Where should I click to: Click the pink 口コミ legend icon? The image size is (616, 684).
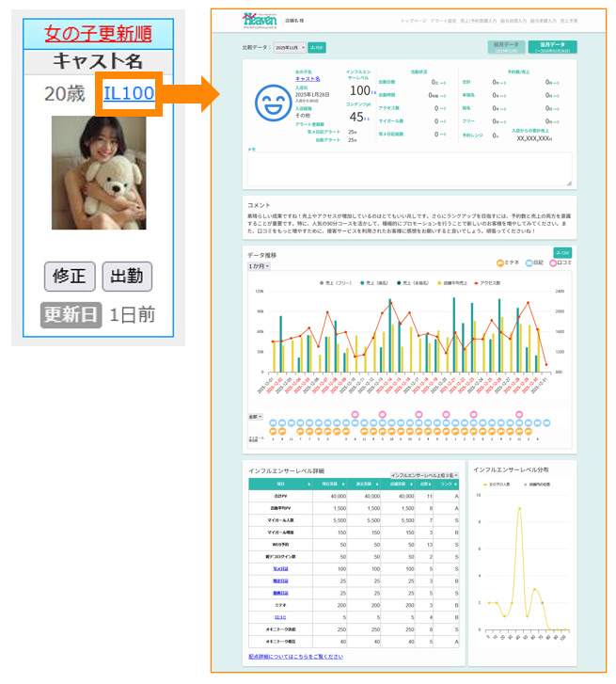[x=554, y=263]
